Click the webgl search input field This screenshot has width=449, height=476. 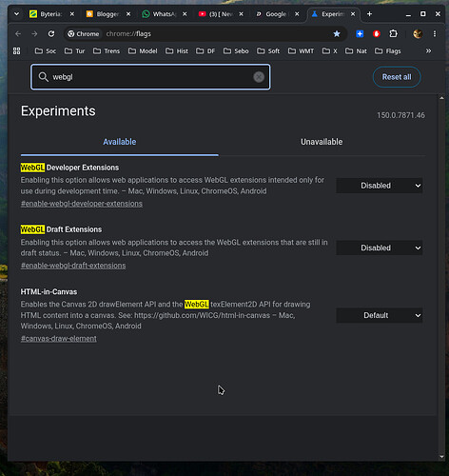point(150,77)
